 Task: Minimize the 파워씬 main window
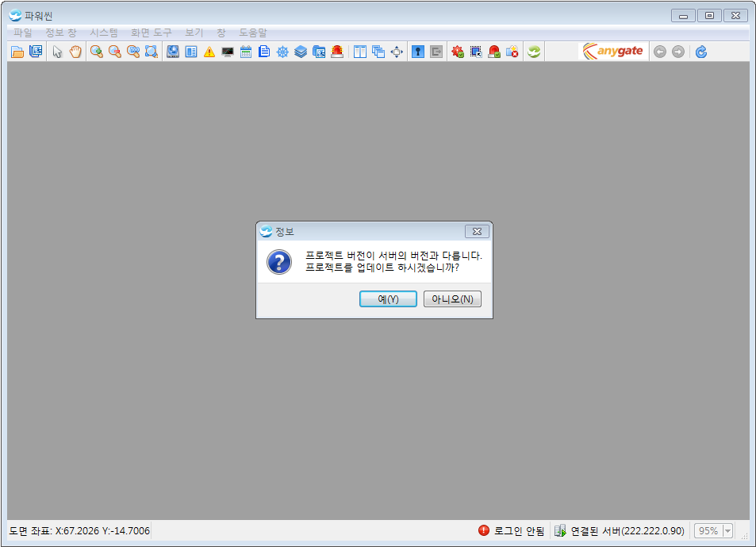tap(683, 16)
